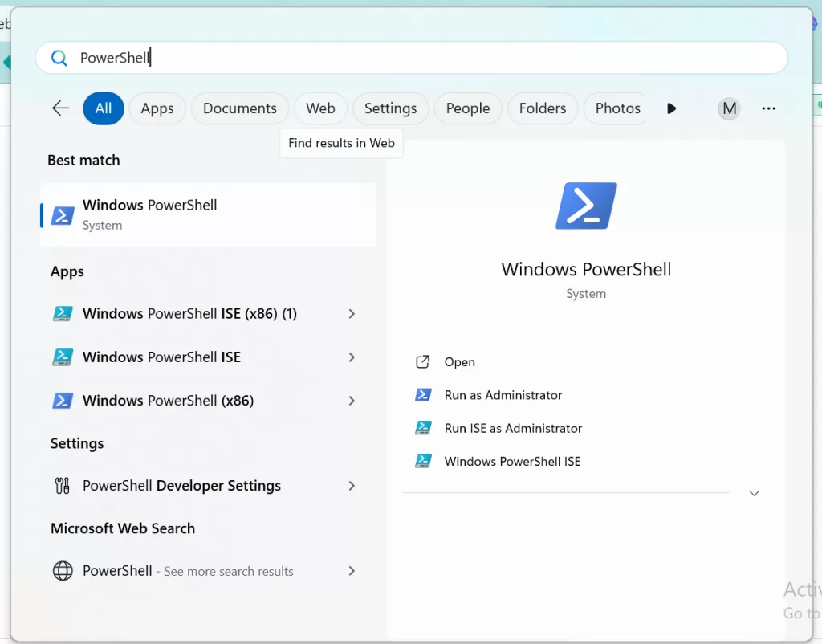Open the three-dot options menu
Image resolution: width=822 pixels, height=644 pixels.
click(768, 108)
